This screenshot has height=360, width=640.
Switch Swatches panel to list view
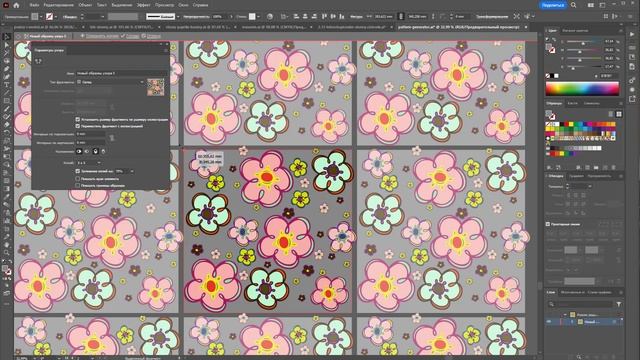[611, 114]
